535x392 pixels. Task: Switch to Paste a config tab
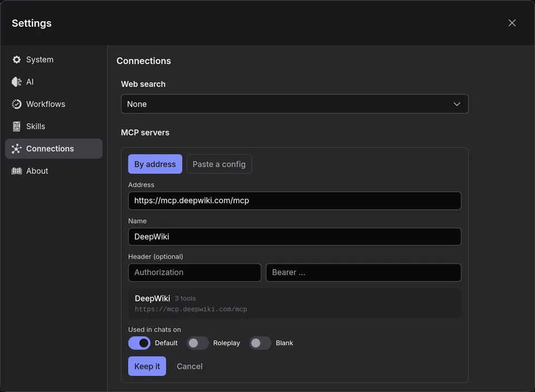[219, 164]
